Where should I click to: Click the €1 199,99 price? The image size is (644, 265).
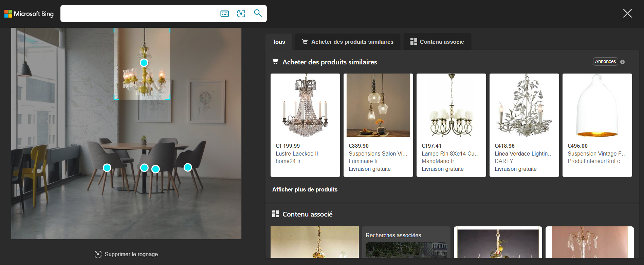click(x=288, y=146)
